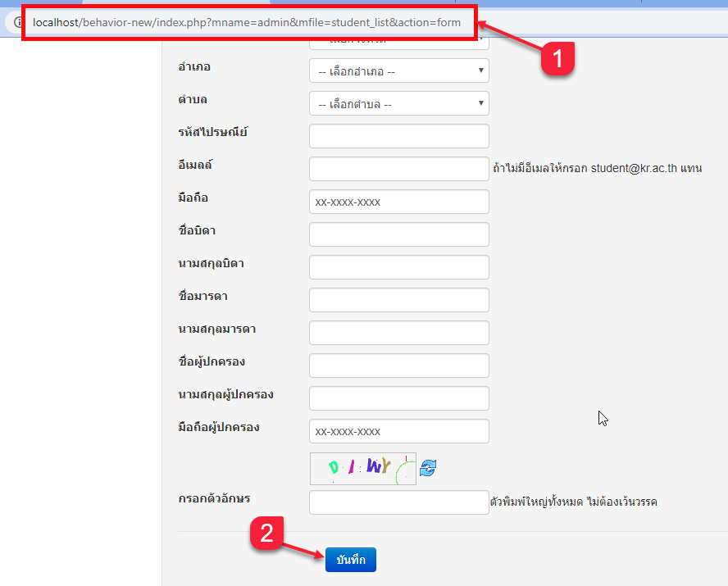Click the ตำบล label
Viewport: 728px width, 586px height.
[193, 100]
